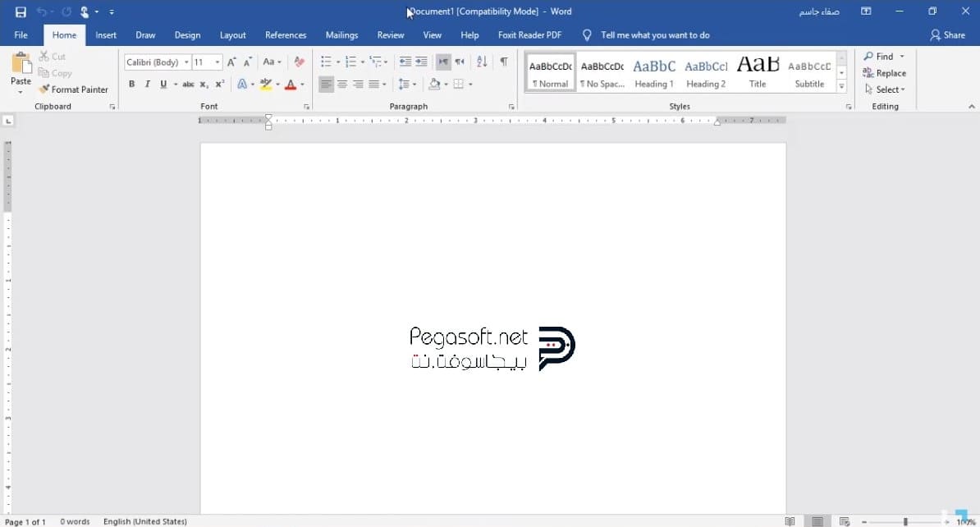Open the Foxit Reader PDF tab
Viewport: 980px width, 527px height.
pos(529,35)
